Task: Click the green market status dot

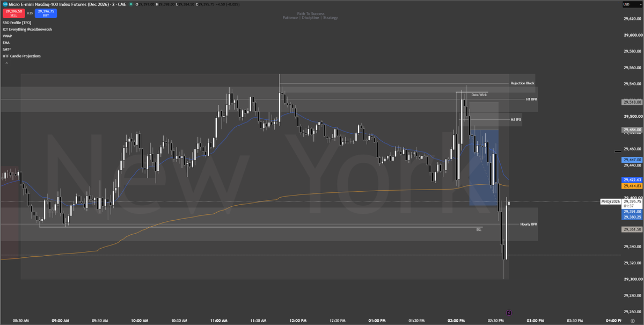Action: tap(130, 4)
